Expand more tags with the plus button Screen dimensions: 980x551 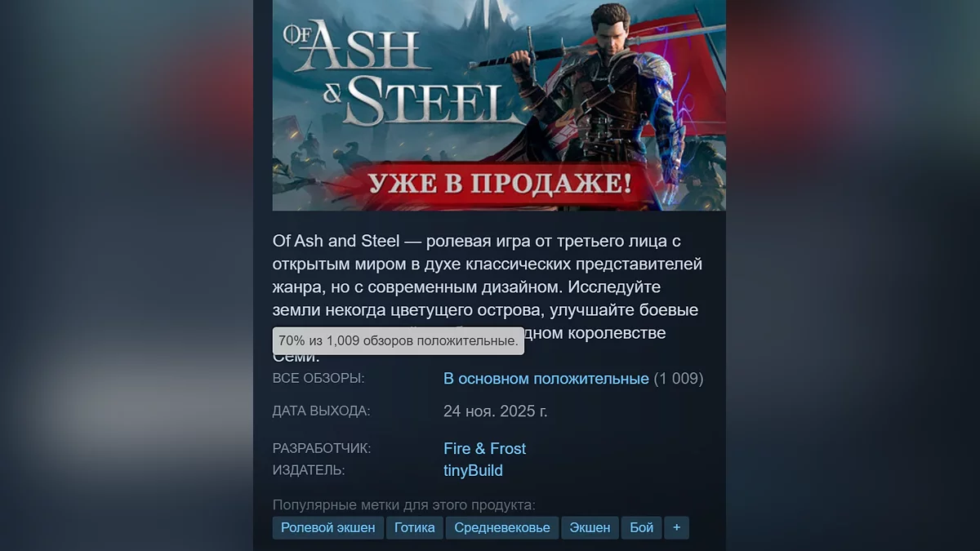(x=676, y=527)
